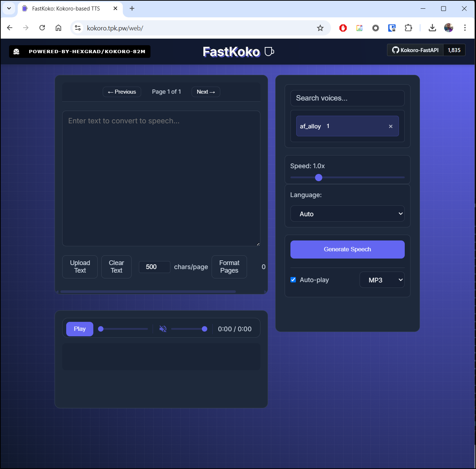This screenshot has width=476, height=469.
Task: Open the tab search chevron dropdown
Action: coord(9,8)
